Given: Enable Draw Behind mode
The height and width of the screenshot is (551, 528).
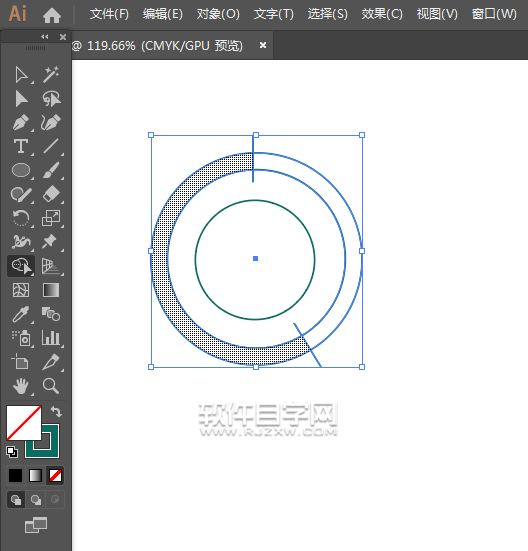Looking at the screenshot, I should [x=35, y=499].
